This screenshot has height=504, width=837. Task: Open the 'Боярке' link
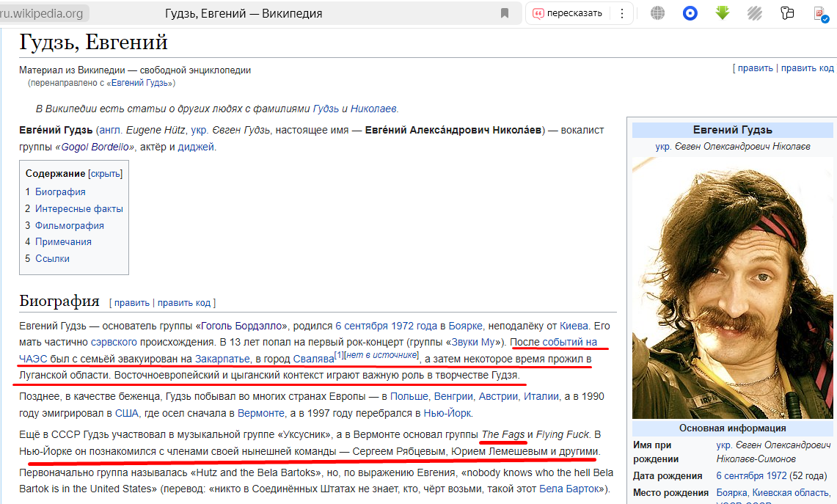point(466,326)
